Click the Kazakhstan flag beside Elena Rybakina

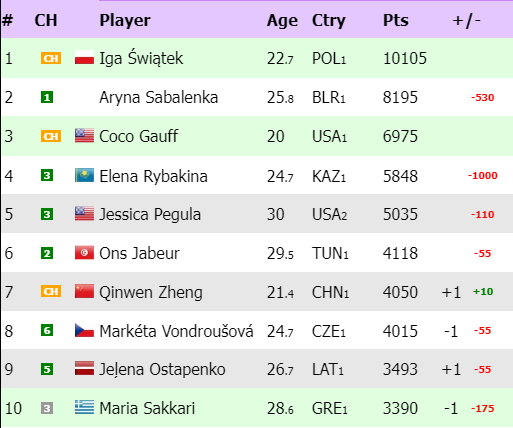(84, 175)
